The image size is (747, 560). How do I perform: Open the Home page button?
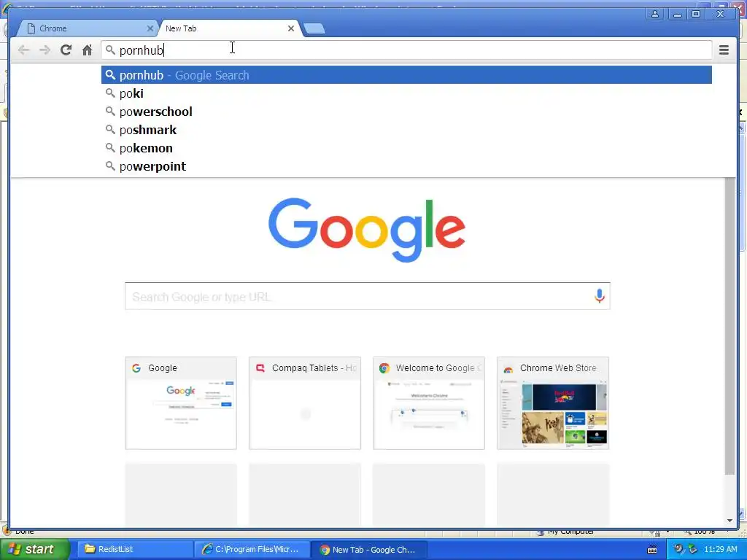pos(87,50)
